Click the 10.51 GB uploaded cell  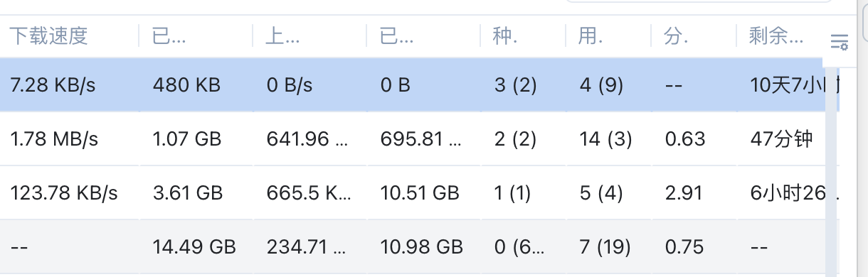click(420, 192)
